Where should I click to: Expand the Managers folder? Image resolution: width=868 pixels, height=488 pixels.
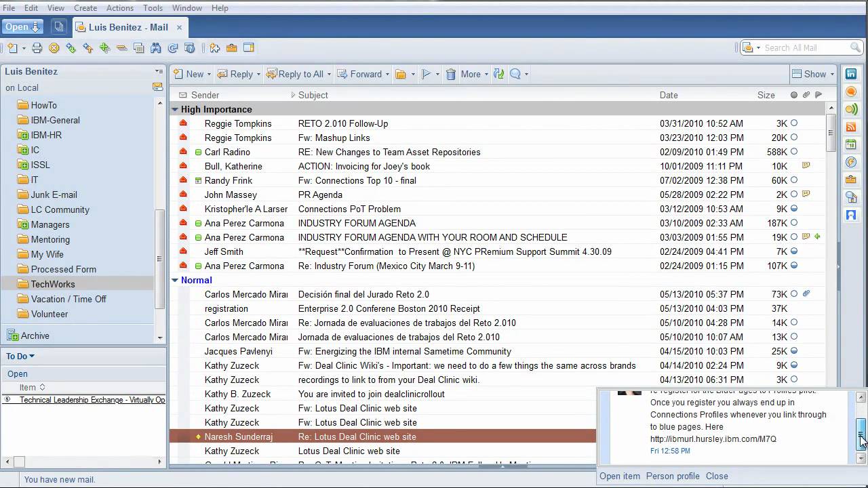tap(23, 224)
